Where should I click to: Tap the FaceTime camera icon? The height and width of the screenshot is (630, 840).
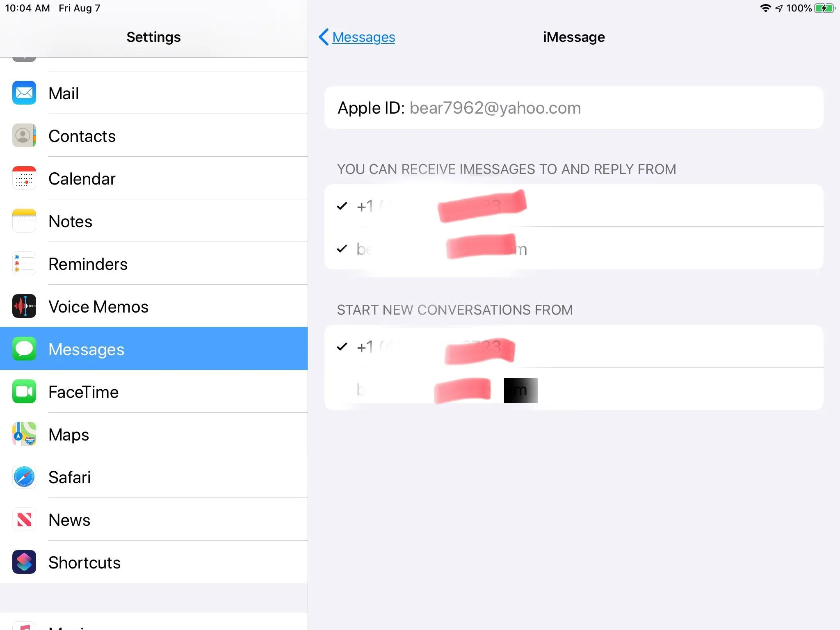(x=24, y=392)
